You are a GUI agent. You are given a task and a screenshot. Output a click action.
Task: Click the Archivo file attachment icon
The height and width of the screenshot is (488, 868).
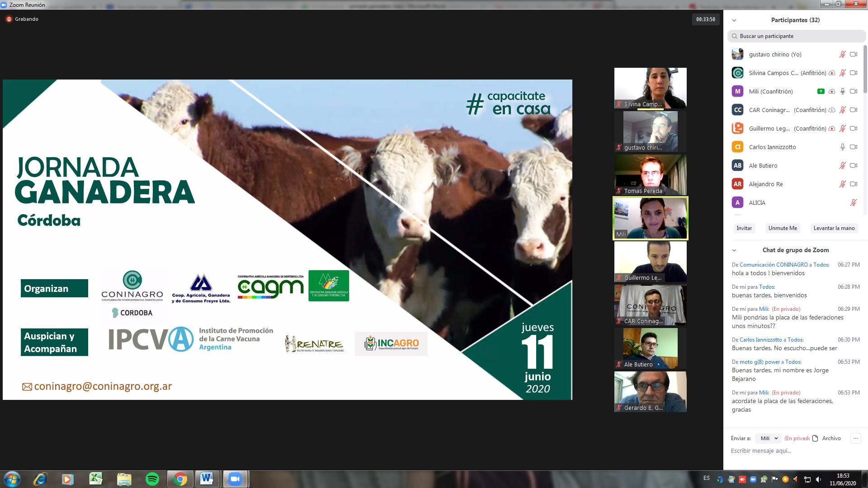[x=816, y=438]
